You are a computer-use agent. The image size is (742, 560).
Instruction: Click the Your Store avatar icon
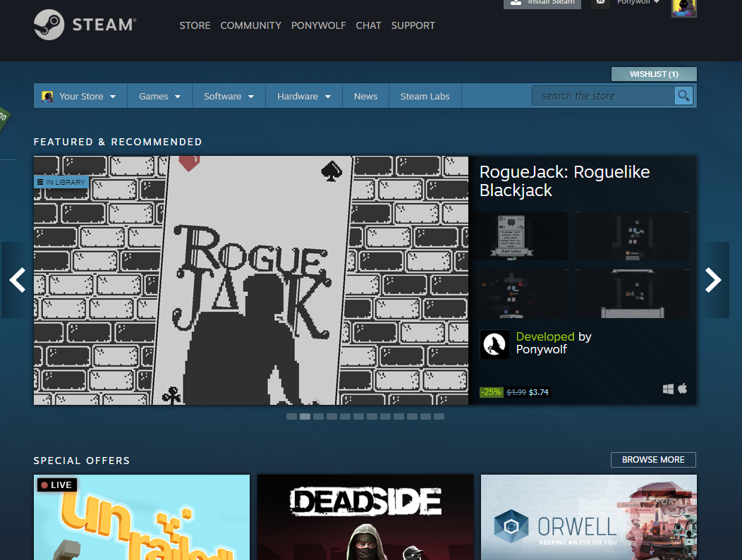point(47,97)
